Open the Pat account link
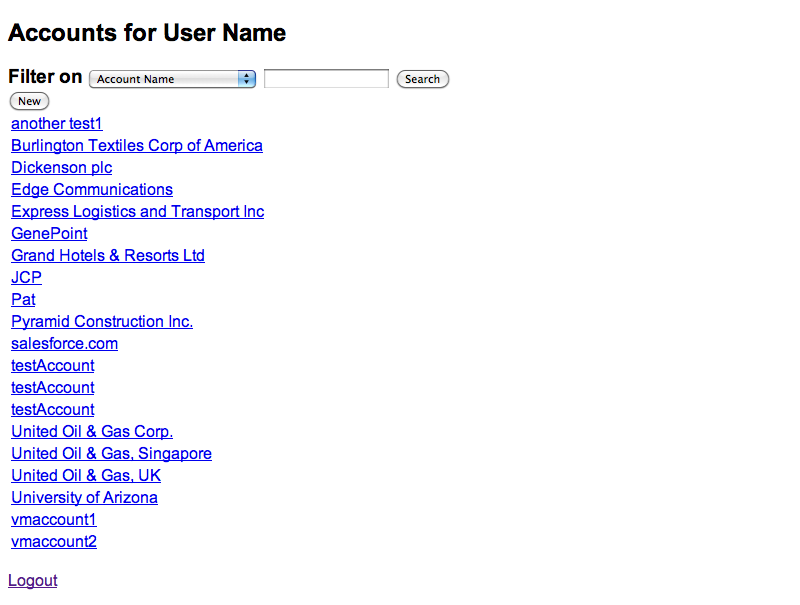This screenshot has height=605, width=800. click(x=23, y=299)
